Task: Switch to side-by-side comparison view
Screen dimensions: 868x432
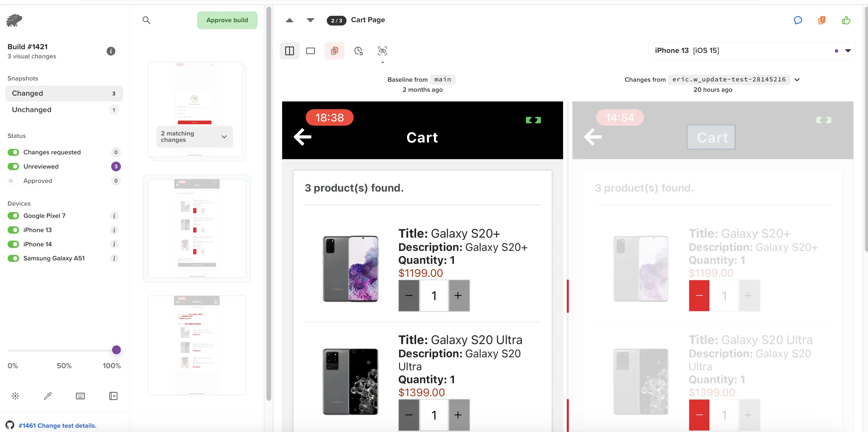Action: [x=289, y=51]
